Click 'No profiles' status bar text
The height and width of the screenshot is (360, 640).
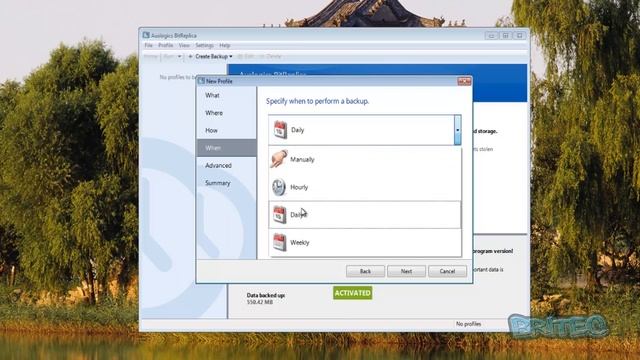[468, 324]
